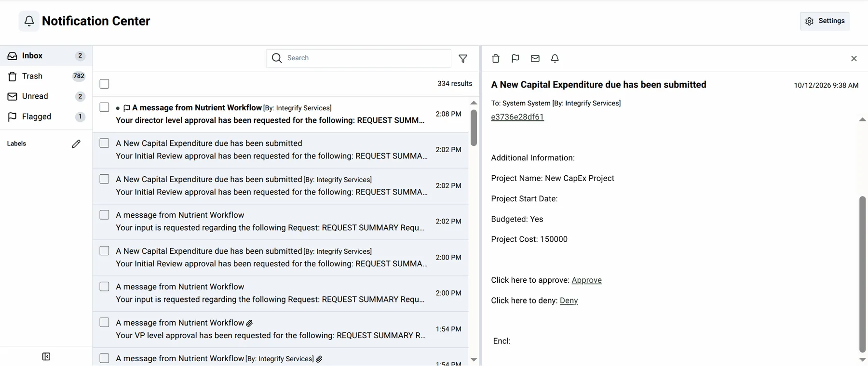Viewport: 868px width, 366px height.
Task: Check the first 2:00 PM Capital Expenditure message
Action: [x=104, y=250]
